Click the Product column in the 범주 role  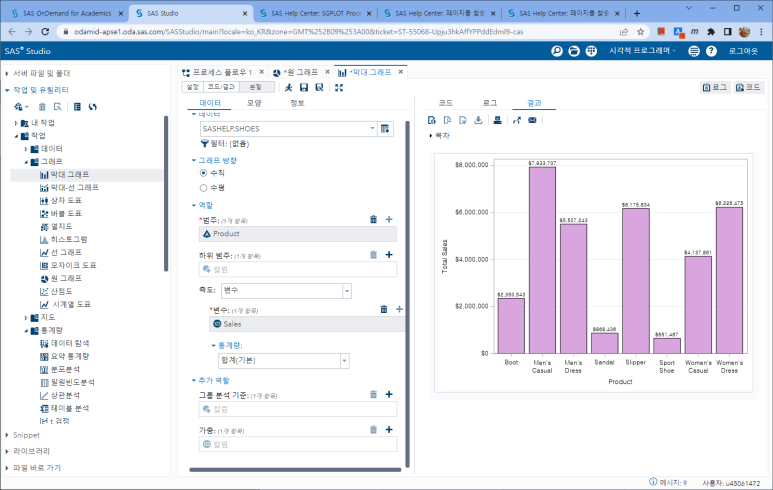point(298,234)
